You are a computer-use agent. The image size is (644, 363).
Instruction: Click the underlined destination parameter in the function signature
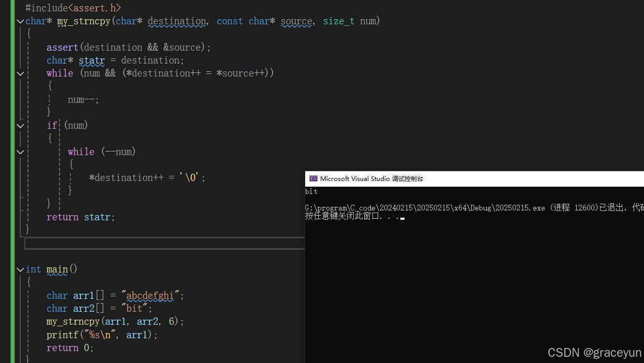pyautogui.click(x=176, y=21)
